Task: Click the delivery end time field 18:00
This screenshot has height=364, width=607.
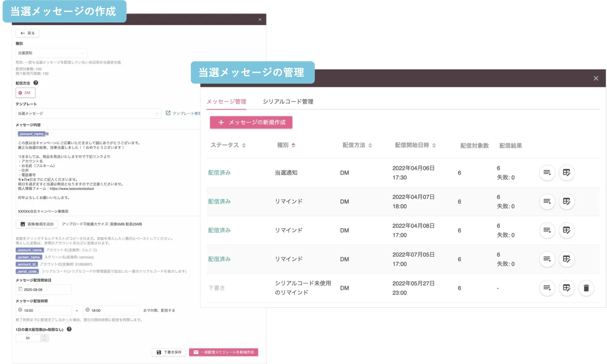Action: pos(111,310)
